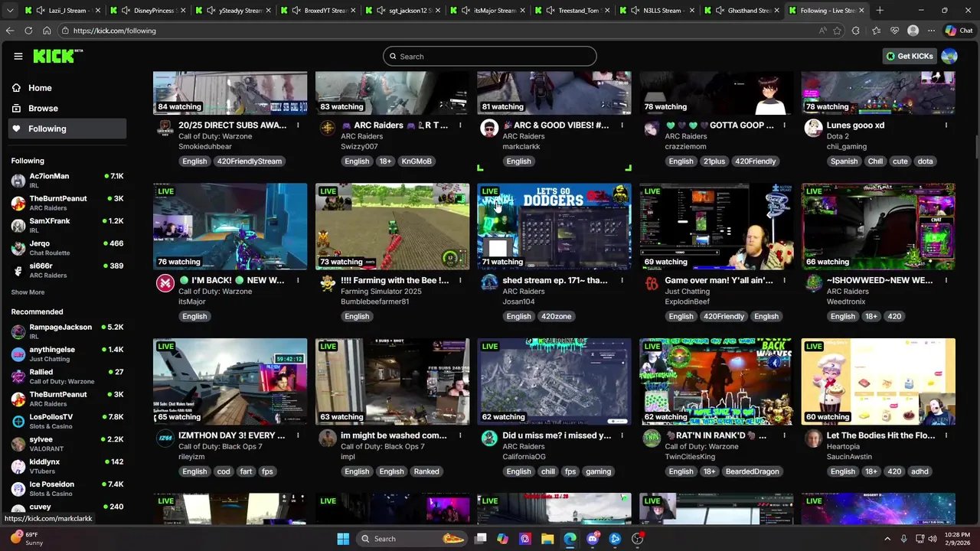Open options menu for Weedtronix stream
Image resolution: width=980 pixels, height=551 pixels.
pos(946,281)
